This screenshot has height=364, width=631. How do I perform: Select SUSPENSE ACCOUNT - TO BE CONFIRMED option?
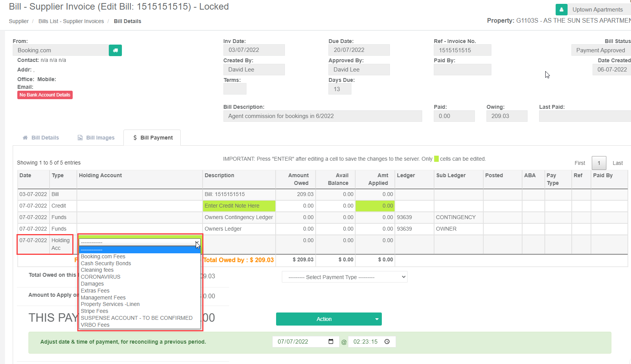(137, 318)
